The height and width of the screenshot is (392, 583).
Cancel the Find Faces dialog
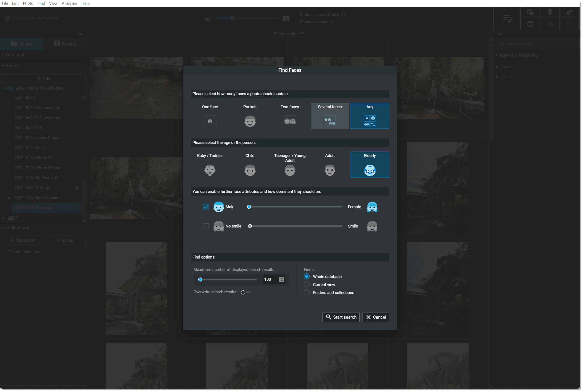(x=375, y=317)
